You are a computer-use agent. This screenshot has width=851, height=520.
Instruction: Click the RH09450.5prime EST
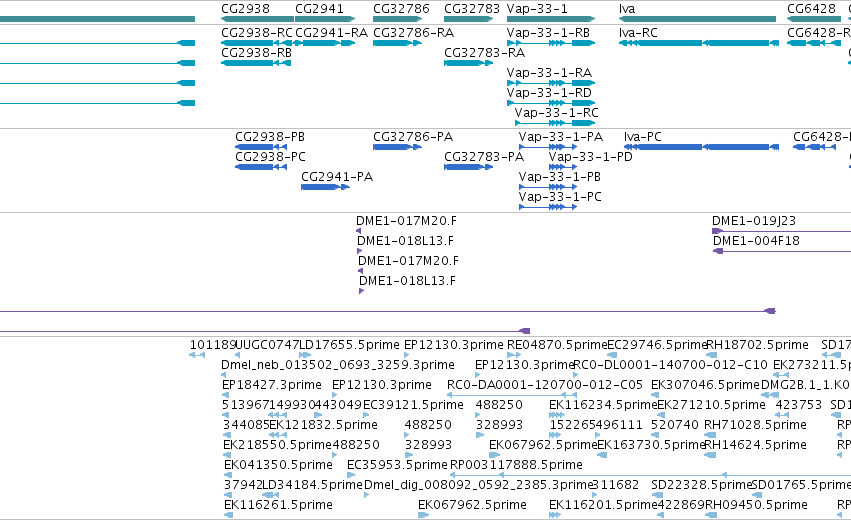pos(710,516)
